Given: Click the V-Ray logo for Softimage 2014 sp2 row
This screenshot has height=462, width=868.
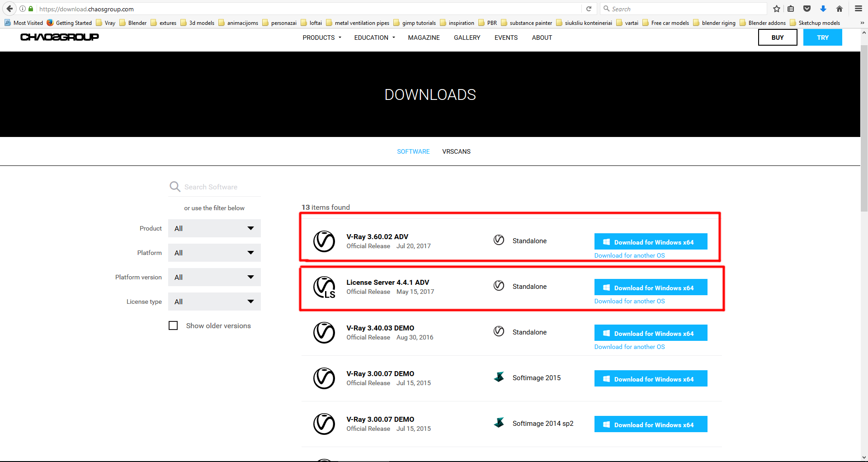Looking at the screenshot, I should tap(324, 424).
